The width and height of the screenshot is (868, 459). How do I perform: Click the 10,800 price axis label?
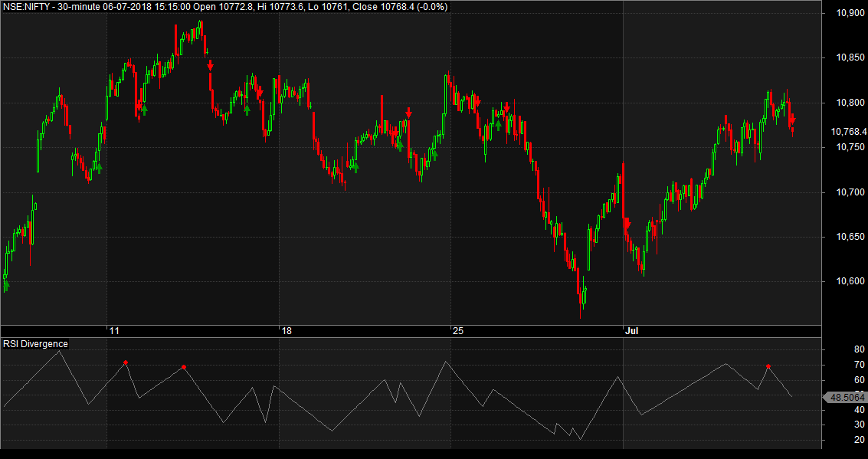851,103
